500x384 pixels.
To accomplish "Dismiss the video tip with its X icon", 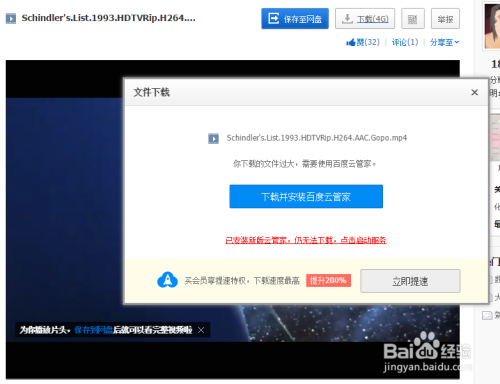I will point(201,330).
